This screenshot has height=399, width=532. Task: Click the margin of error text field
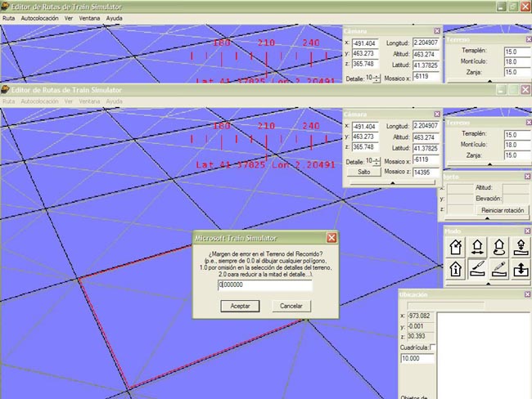[x=264, y=286]
